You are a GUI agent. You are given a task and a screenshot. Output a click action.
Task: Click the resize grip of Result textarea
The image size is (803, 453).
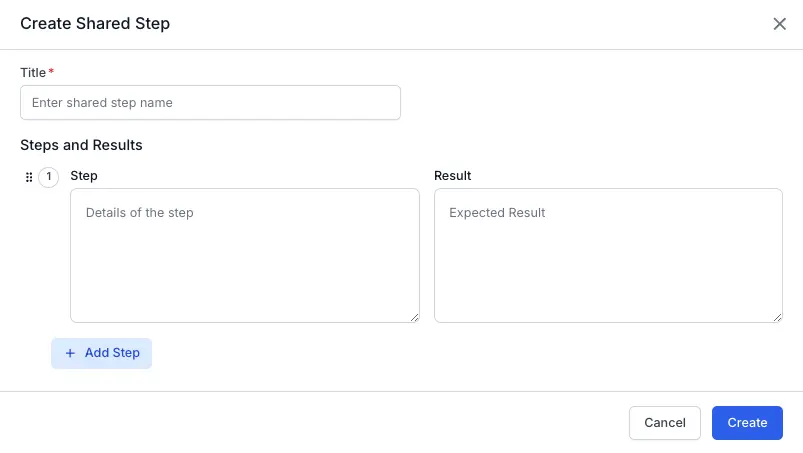pos(777,316)
